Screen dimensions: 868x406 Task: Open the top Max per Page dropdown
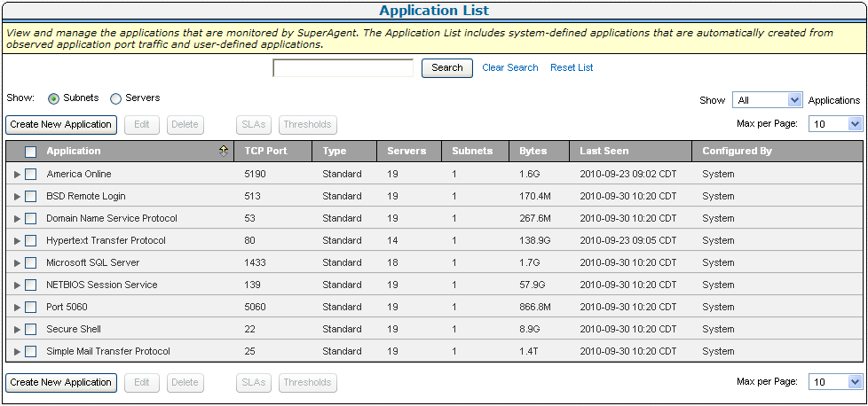[835, 124]
